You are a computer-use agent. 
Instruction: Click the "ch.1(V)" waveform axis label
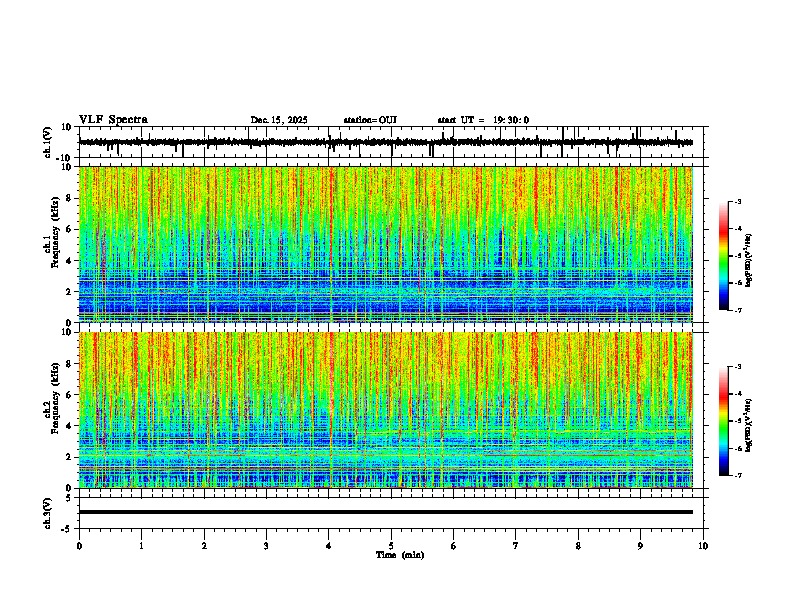click(x=48, y=142)
